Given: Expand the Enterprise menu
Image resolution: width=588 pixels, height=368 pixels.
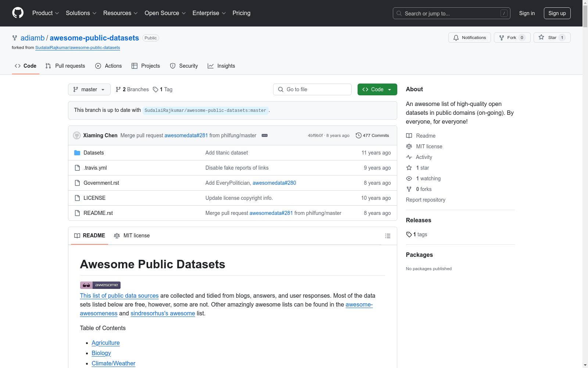Looking at the screenshot, I should [209, 13].
